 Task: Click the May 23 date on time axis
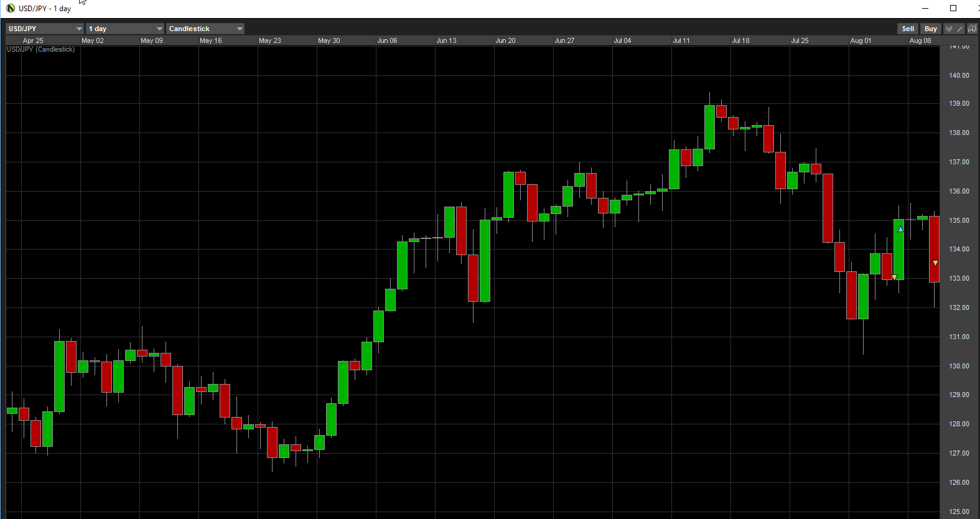(x=269, y=40)
